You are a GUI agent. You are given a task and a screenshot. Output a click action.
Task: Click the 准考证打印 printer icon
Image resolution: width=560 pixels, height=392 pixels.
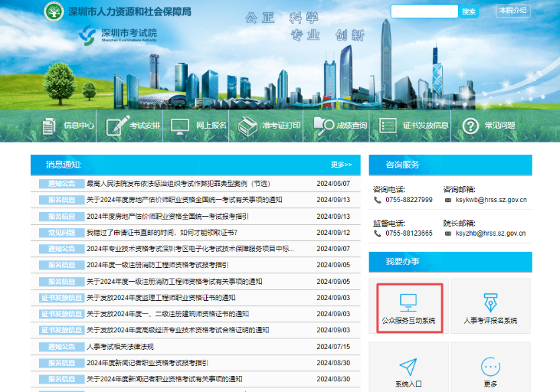tap(245, 126)
